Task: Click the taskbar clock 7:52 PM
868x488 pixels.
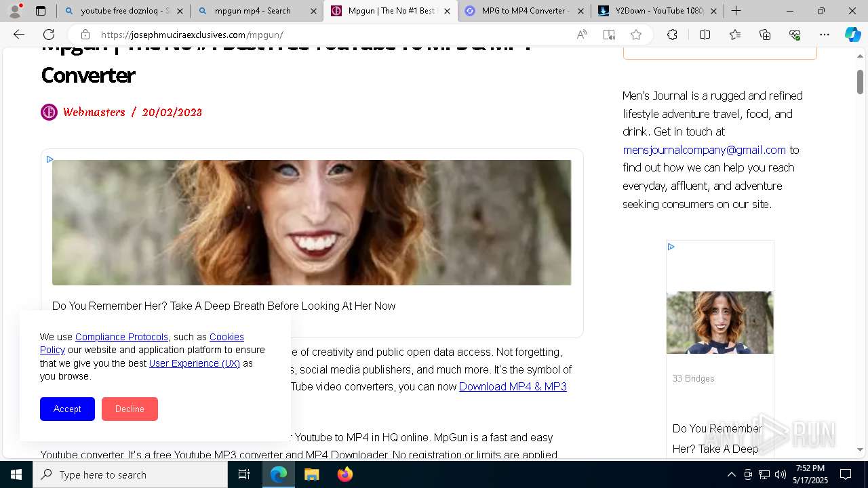Action: [810, 474]
